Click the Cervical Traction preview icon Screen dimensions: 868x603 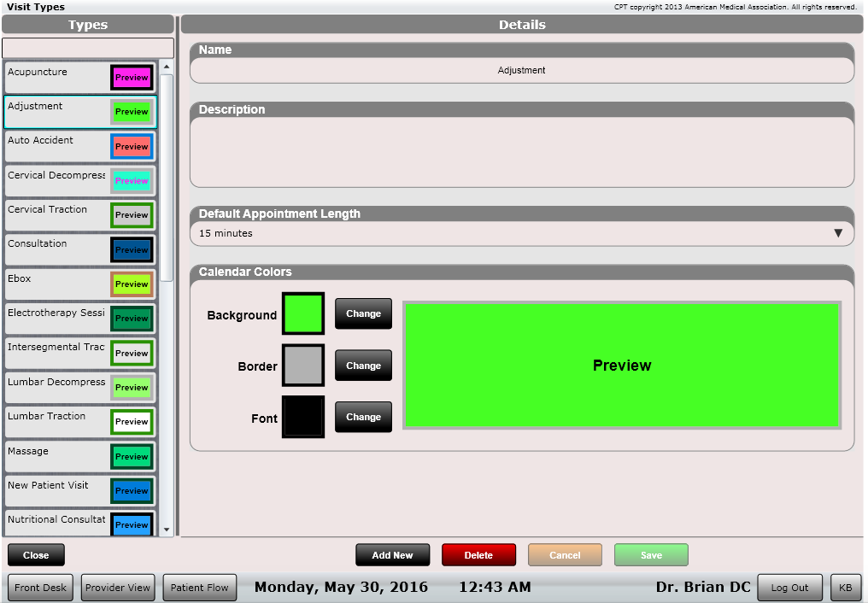(132, 215)
